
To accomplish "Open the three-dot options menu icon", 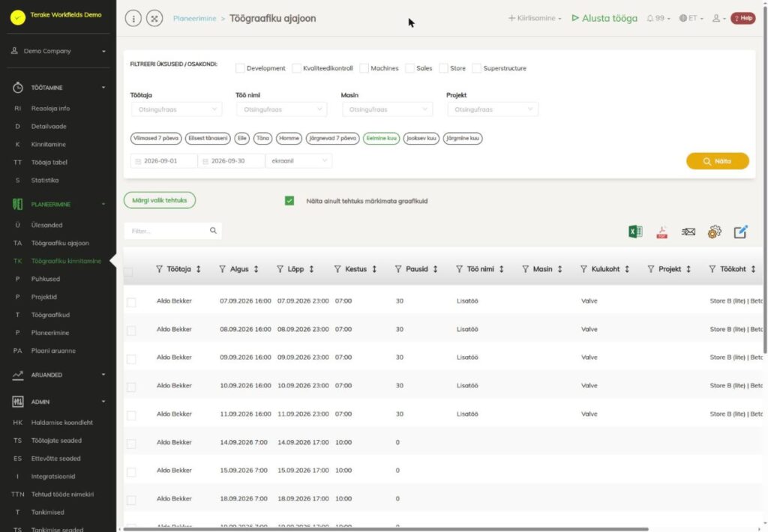I will pyautogui.click(x=133, y=19).
